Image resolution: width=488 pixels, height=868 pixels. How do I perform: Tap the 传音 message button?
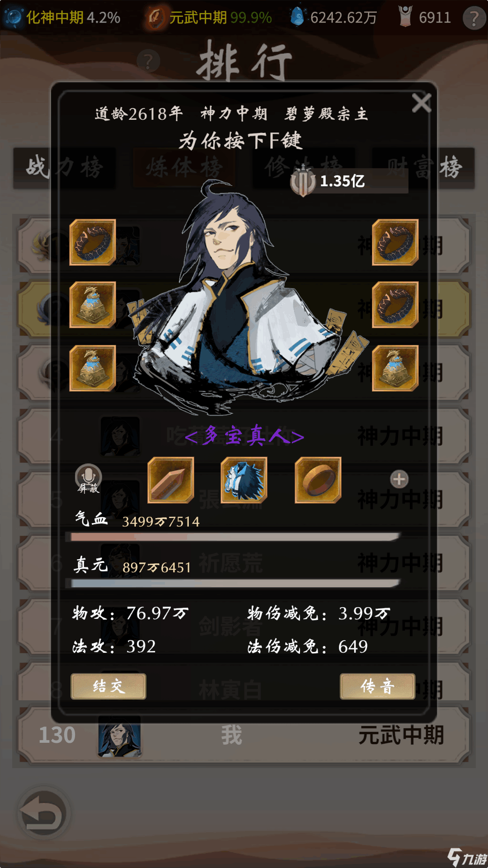point(377,686)
